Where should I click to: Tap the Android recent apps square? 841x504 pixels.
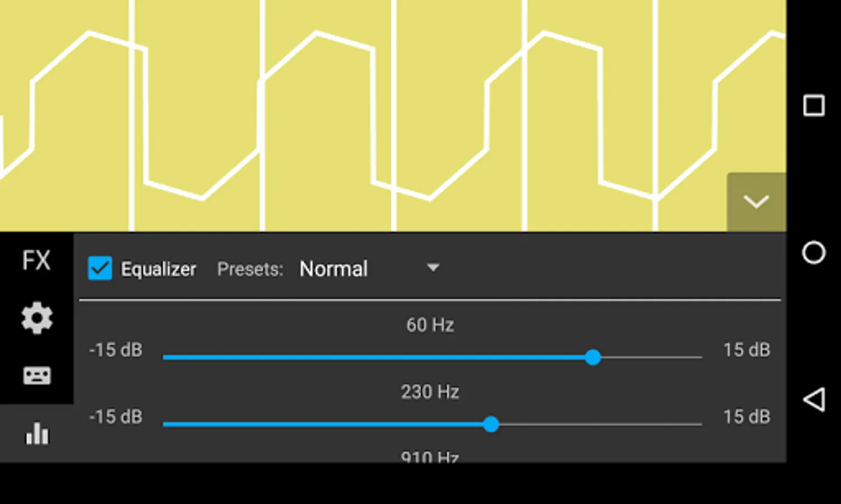click(x=814, y=105)
